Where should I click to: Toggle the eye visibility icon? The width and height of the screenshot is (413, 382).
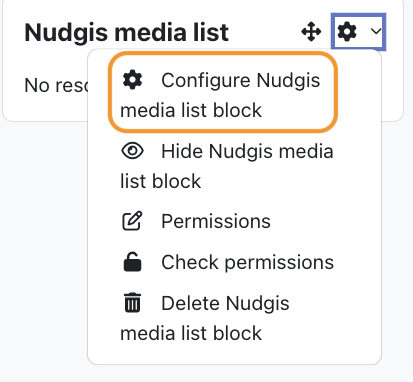[x=132, y=151]
